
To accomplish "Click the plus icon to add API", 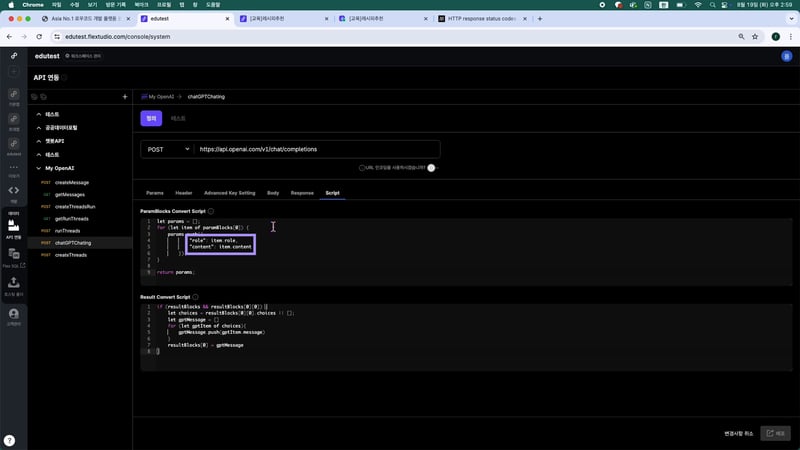I will pos(124,97).
